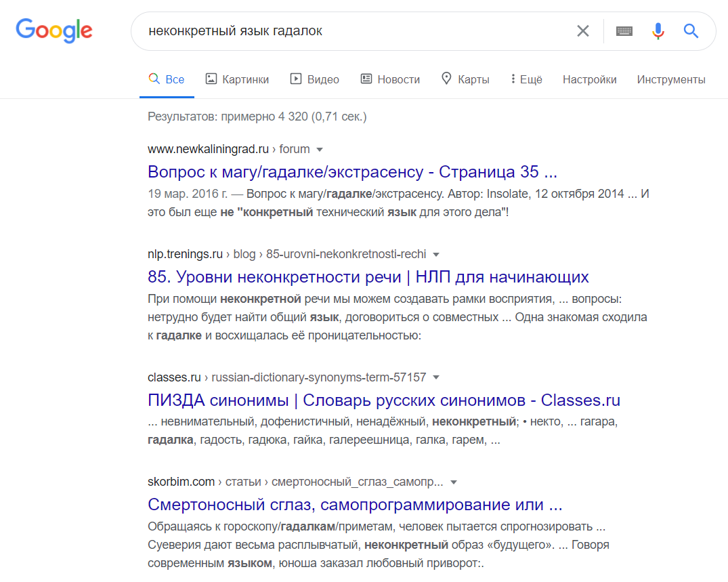Expand dropdown arrow next to nlp.trenings.ru result

click(x=436, y=255)
